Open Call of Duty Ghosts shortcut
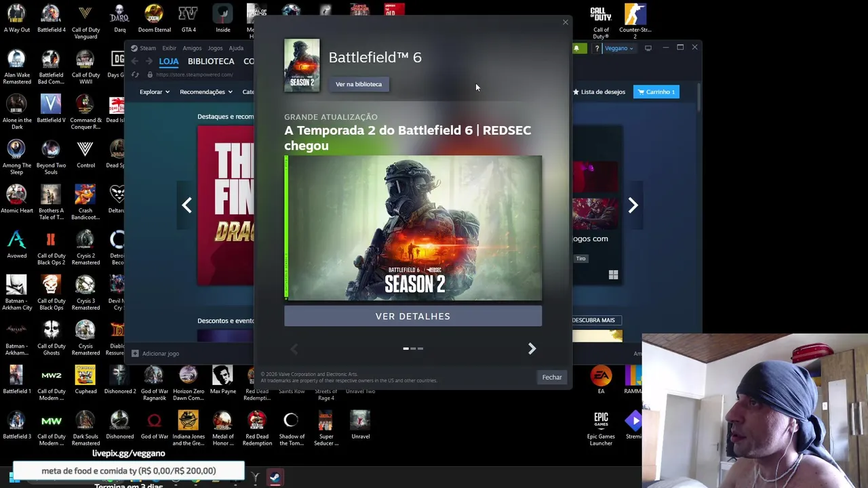Image resolution: width=868 pixels, height=488 pixels. point(51,338)
